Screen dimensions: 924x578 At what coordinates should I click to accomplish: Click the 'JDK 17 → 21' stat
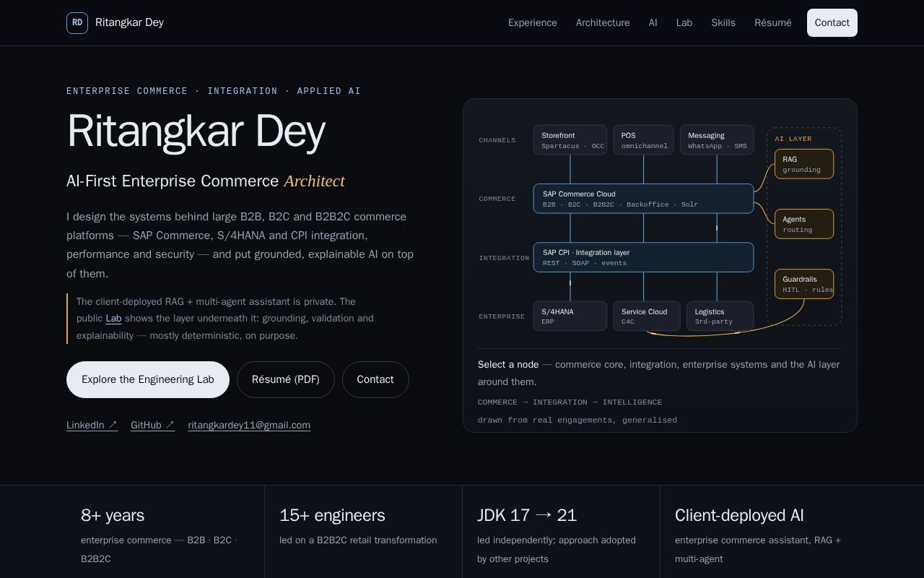(x=527, y=515)
